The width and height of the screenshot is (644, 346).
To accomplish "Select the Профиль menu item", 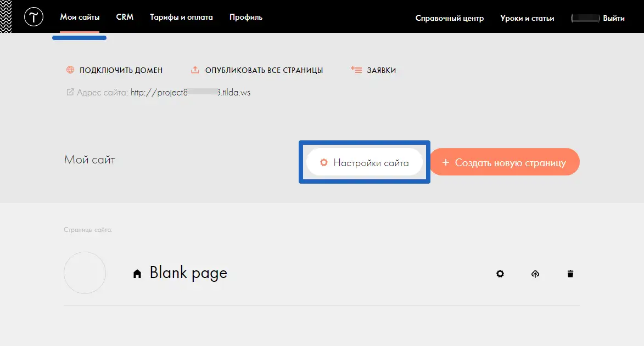I will [x=246, y=18].
